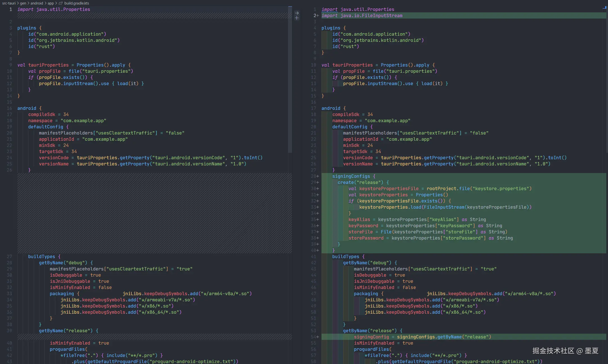Open the src-tauri breadcrumb
Viewport: 608px width, 364px height.
(x=9, y=3)
